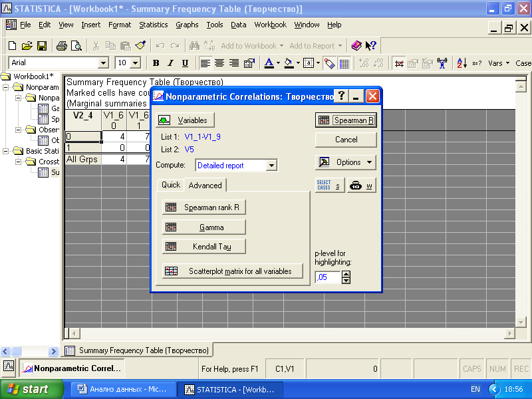This screenshot has height=399, width=532.
Task: Click the Save floppy disk icon
Action: [x=42, y=46]
